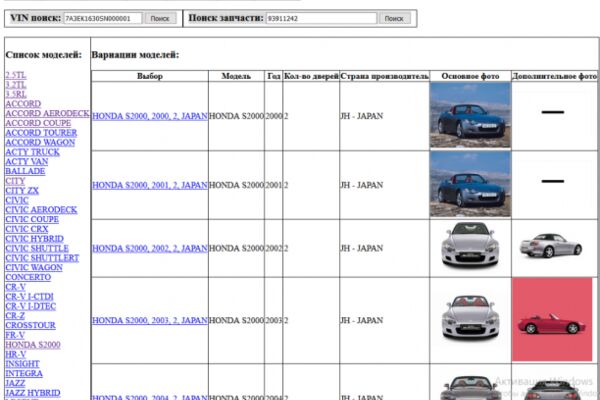
Task: Open CIVIC WAGON link
Action: pos(34,268)
